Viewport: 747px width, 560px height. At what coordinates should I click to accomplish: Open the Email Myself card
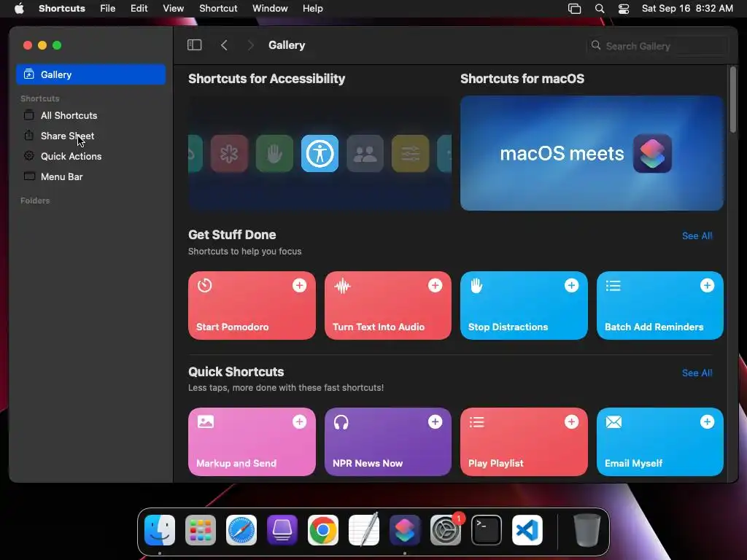(x=659, y=442)
